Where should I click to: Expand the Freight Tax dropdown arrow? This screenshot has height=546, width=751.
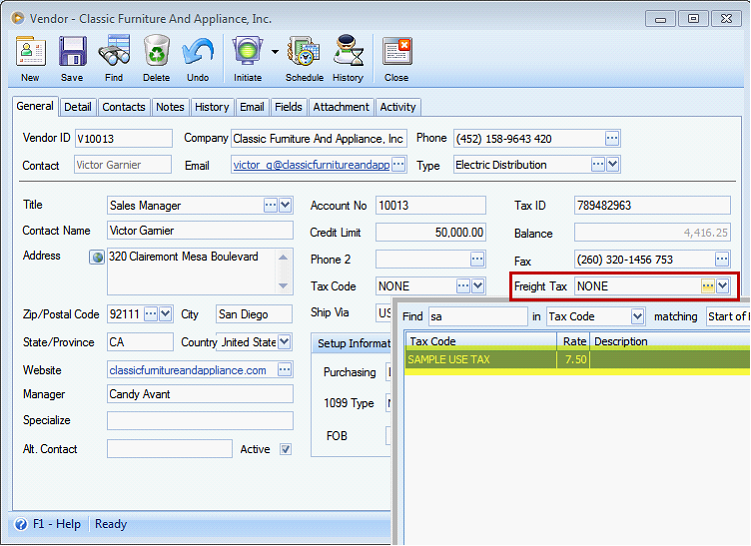click(x=723, y=286)
